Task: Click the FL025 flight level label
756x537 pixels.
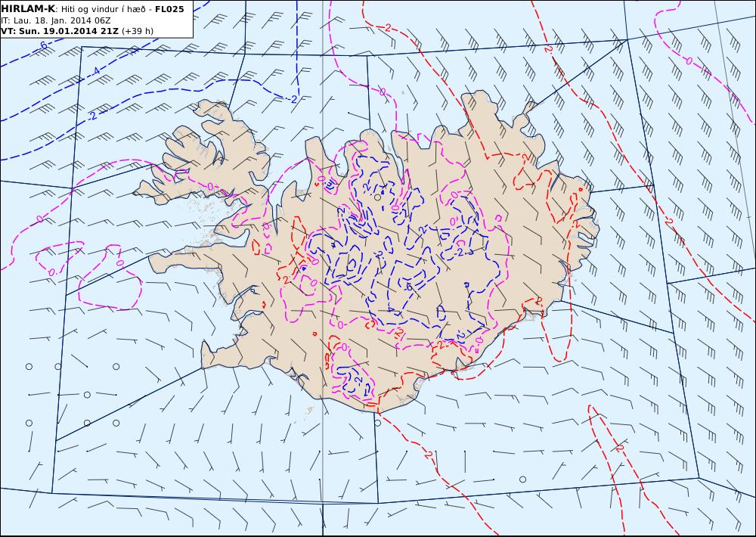Action: (x=169, y=9)
